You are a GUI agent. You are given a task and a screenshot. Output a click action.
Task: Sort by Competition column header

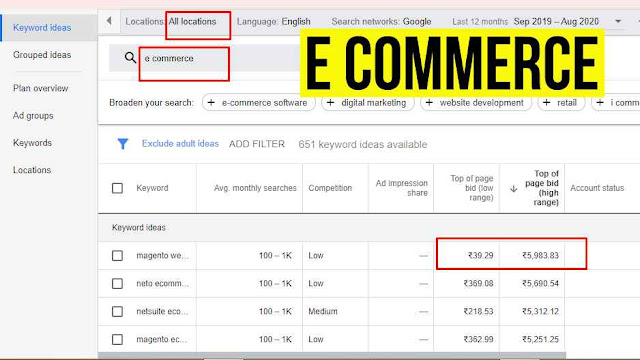click(x=330, y=188)
